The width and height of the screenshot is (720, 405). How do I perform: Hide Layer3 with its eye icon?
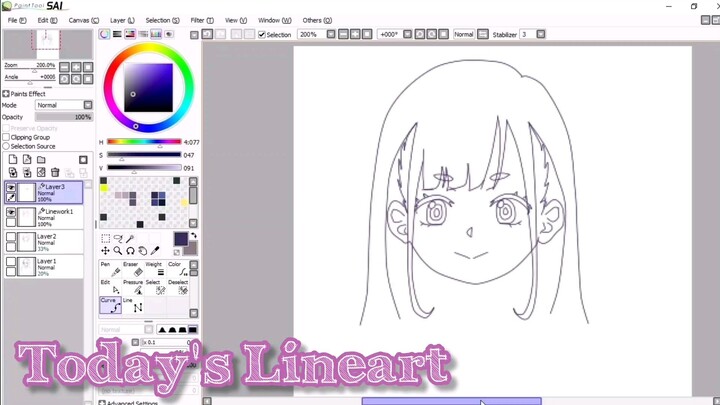11,187
